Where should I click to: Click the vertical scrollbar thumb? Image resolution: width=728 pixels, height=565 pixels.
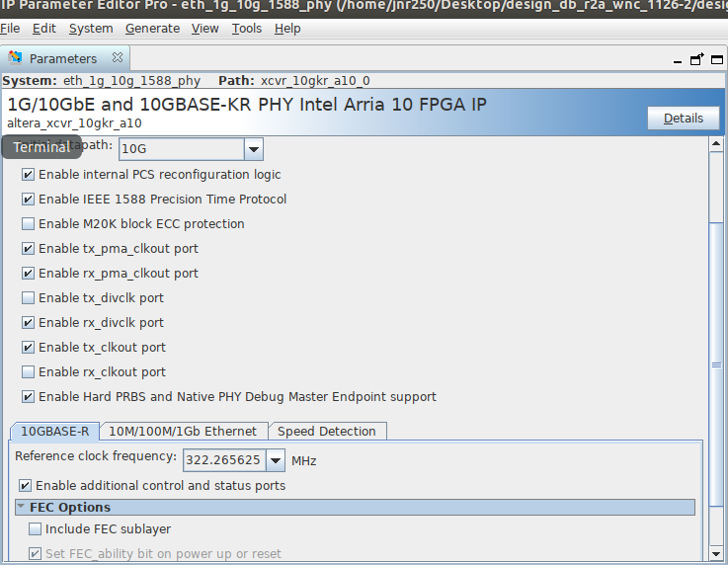(716, 364)
